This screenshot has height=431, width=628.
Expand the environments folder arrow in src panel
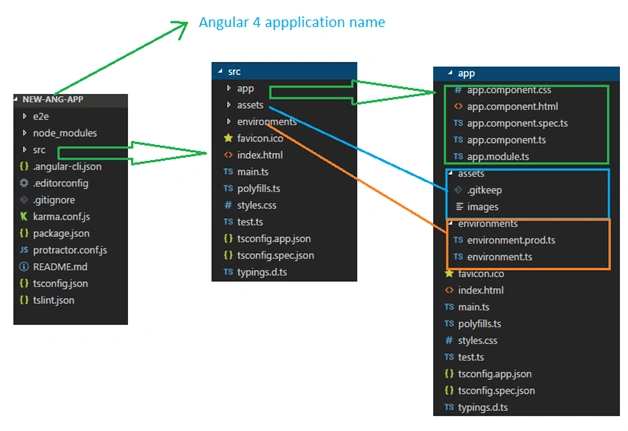(x=229, y=121)
